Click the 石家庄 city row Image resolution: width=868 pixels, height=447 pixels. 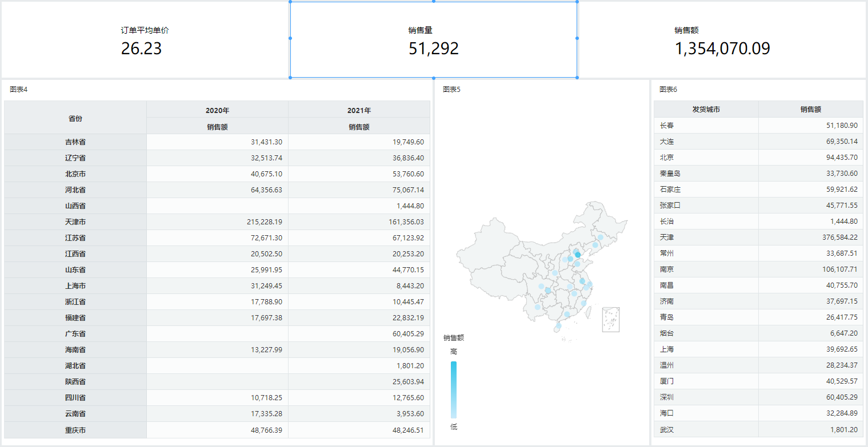tap(758, 190)
